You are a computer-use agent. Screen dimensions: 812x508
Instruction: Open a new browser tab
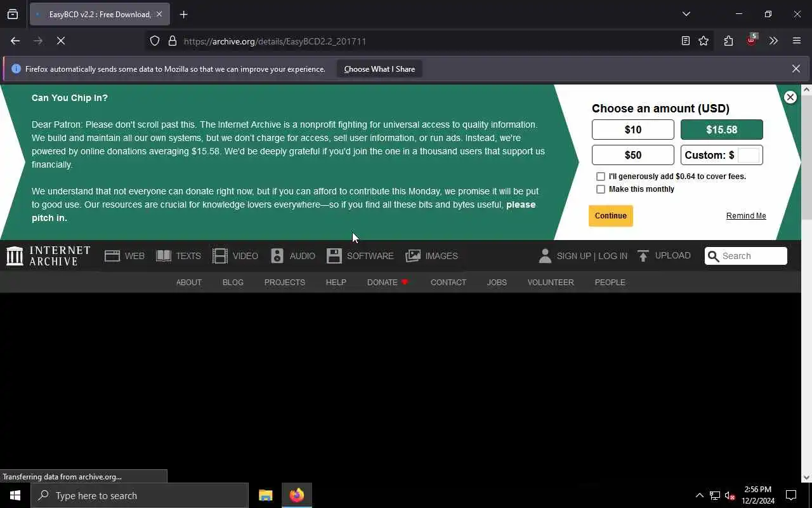(x=184, y=14)
